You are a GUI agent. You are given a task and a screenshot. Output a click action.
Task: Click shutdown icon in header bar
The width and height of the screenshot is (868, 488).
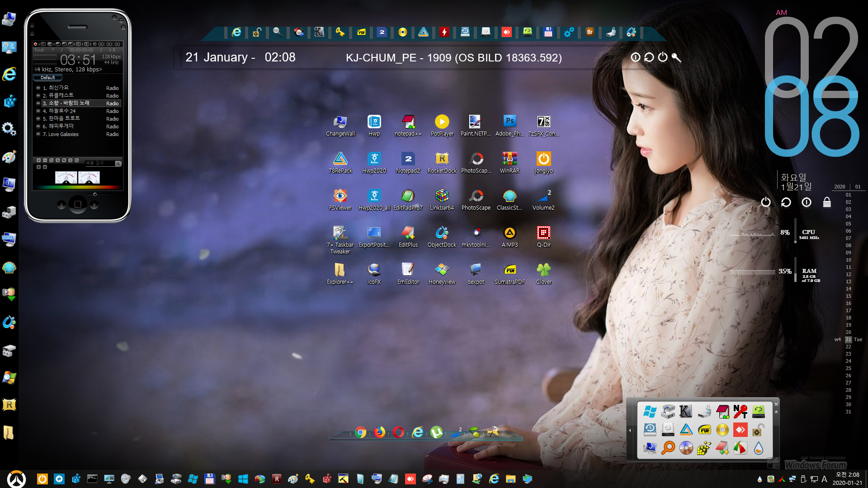(663, 57)
